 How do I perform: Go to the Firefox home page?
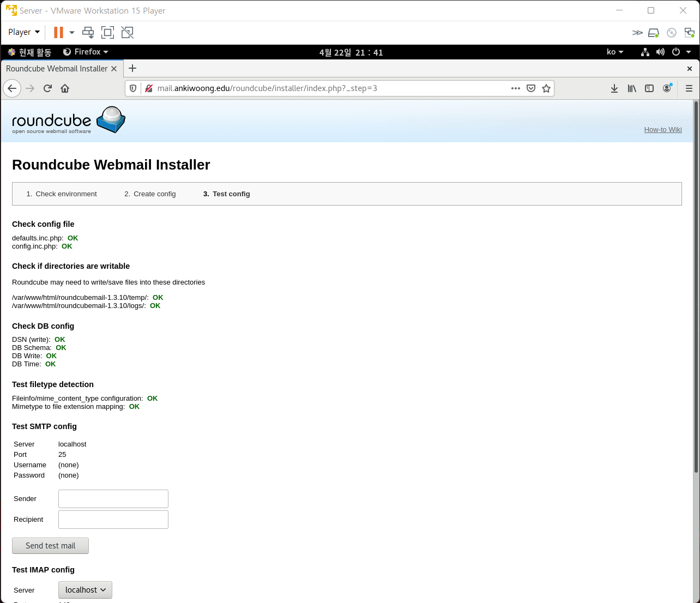pos(65,88)
